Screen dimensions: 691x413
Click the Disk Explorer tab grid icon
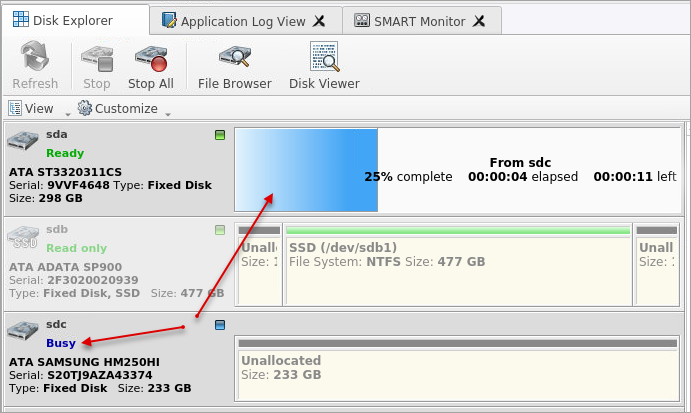[x=21, y=19]
